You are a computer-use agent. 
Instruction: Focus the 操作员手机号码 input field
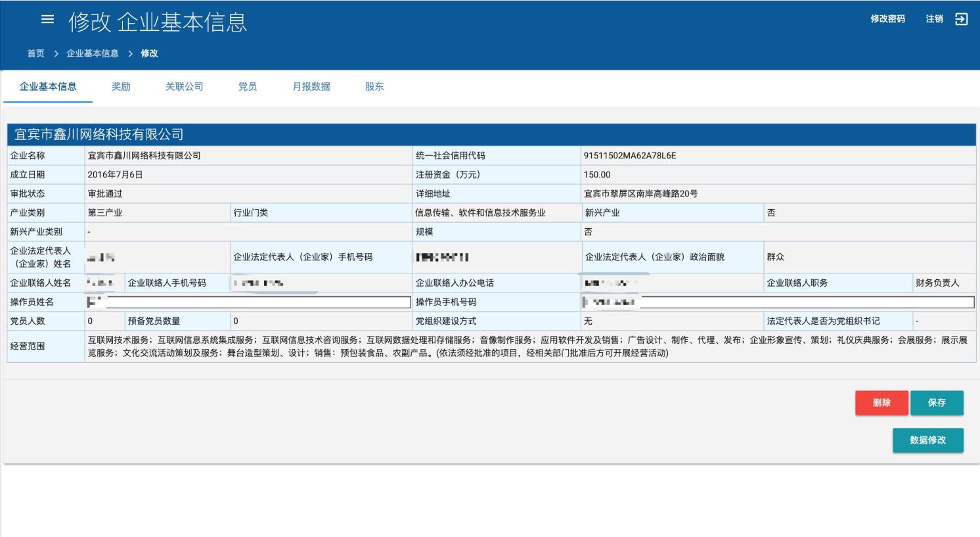[x=778, y=302]
